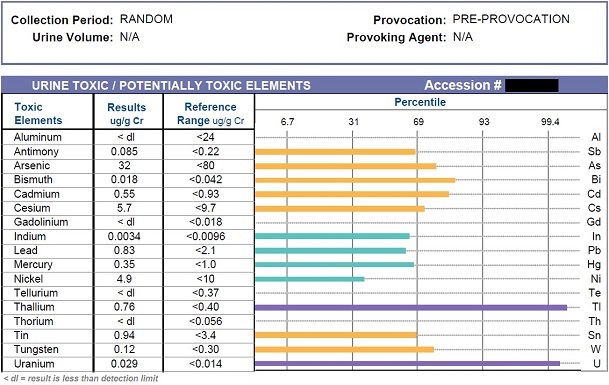Click the Lead result value 0.83
The image size is (609, 385).
[124, 251]
